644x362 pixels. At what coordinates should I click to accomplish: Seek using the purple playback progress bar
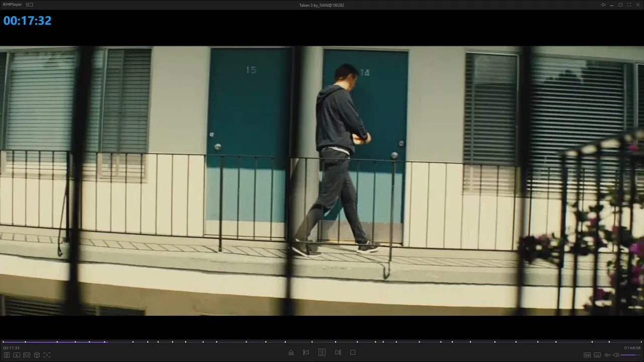coord(322,342)
